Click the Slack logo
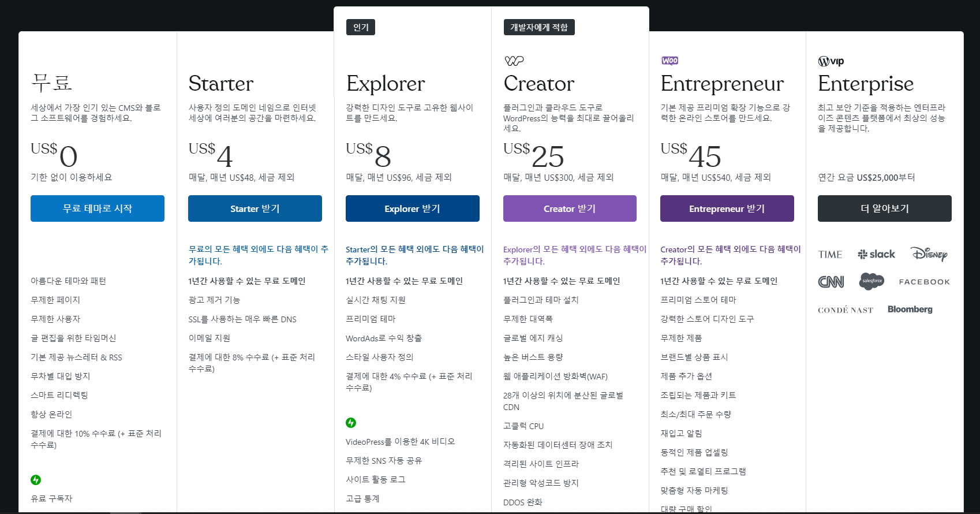The width and height of the screenshot is (980, 514). click(876, 254)
